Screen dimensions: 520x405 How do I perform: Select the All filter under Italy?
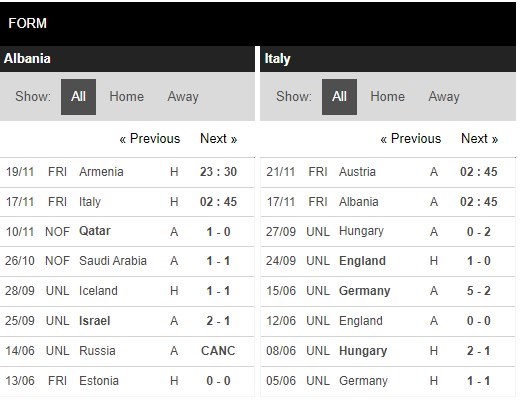pyautogui.click(x=339, y=97)
